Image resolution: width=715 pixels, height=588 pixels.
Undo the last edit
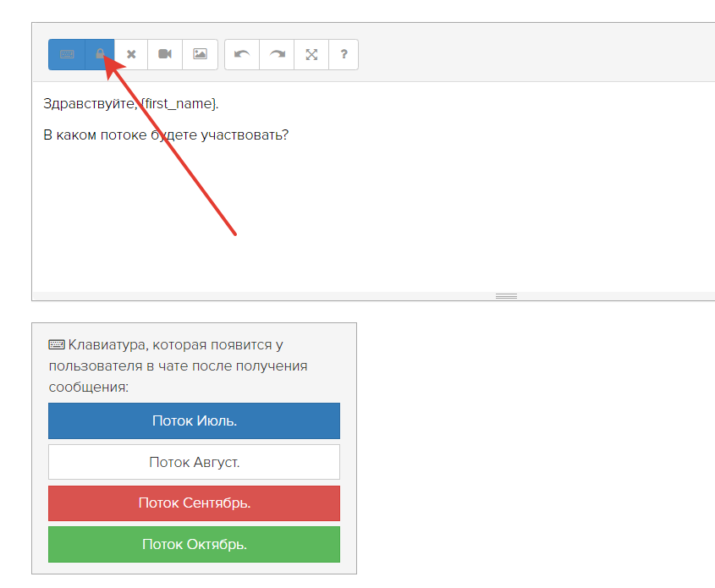(242, 55)
